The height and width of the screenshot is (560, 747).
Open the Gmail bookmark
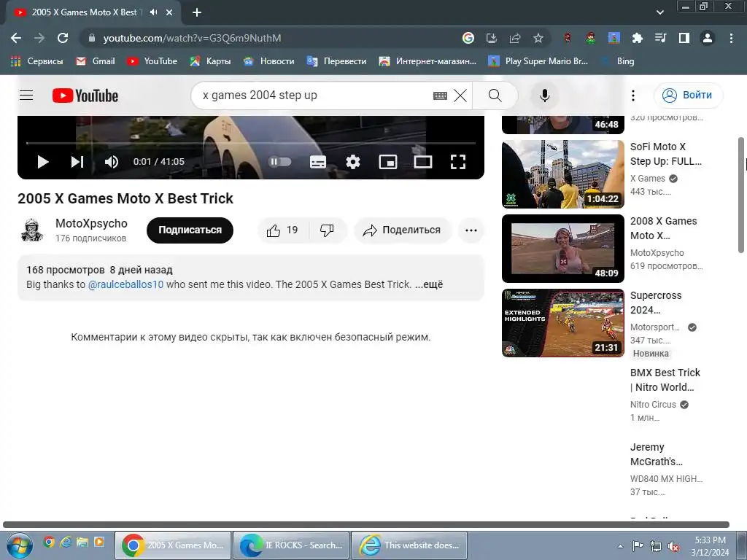click(96, 61)
